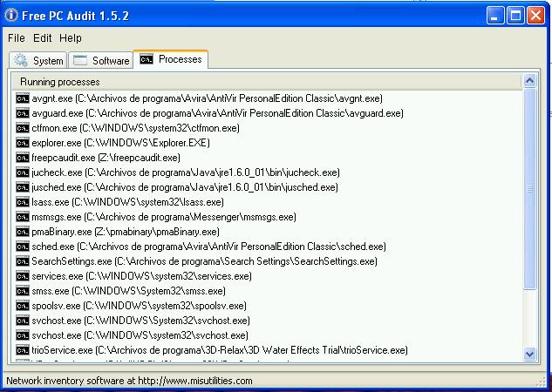
Task: Select the jucheck.exe process entry
Action: coord(186,172)
